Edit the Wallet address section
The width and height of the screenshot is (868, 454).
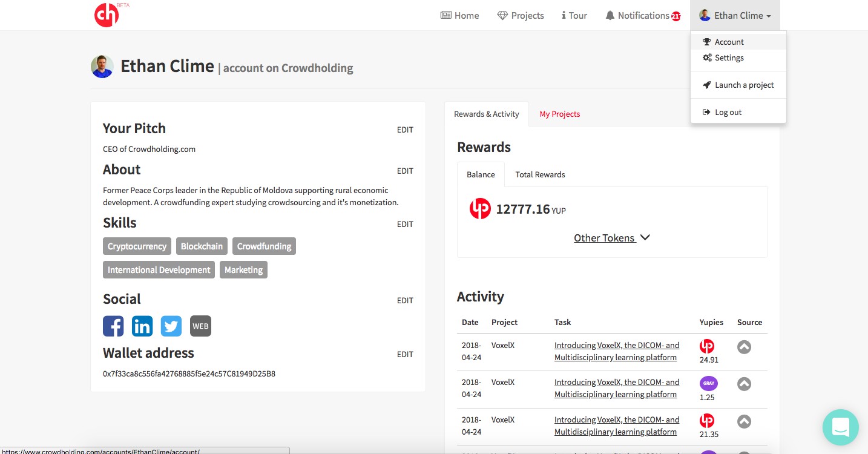405,354
